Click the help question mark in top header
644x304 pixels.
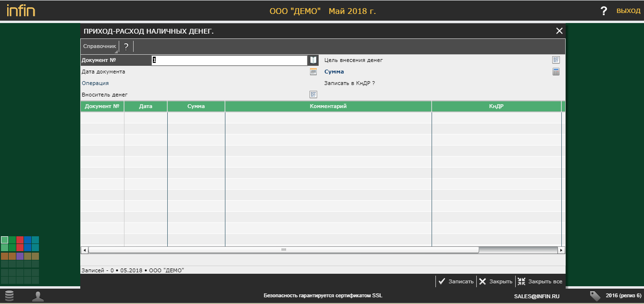coord(604,11)
